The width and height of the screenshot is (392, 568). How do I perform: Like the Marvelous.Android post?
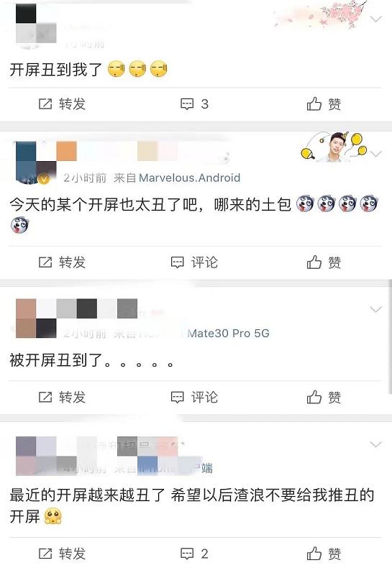tap(324, 262)
